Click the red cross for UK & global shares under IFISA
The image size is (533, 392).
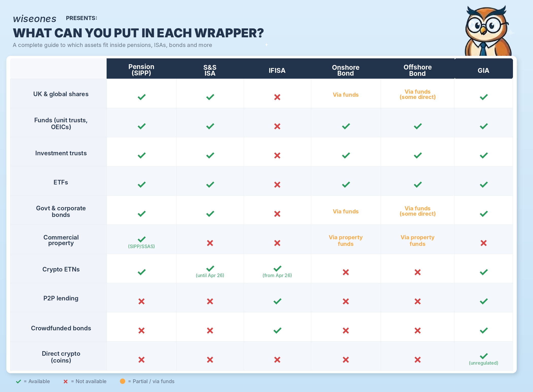point(277,97)
